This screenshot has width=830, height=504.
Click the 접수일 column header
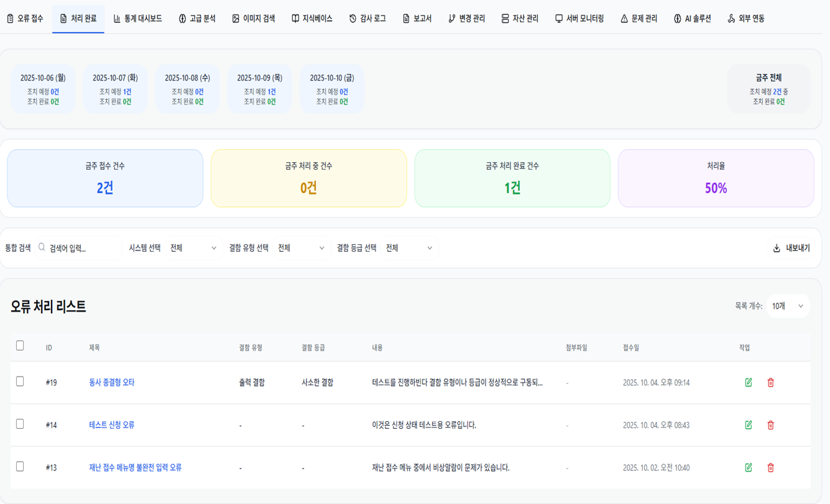(x=631, y=348)
